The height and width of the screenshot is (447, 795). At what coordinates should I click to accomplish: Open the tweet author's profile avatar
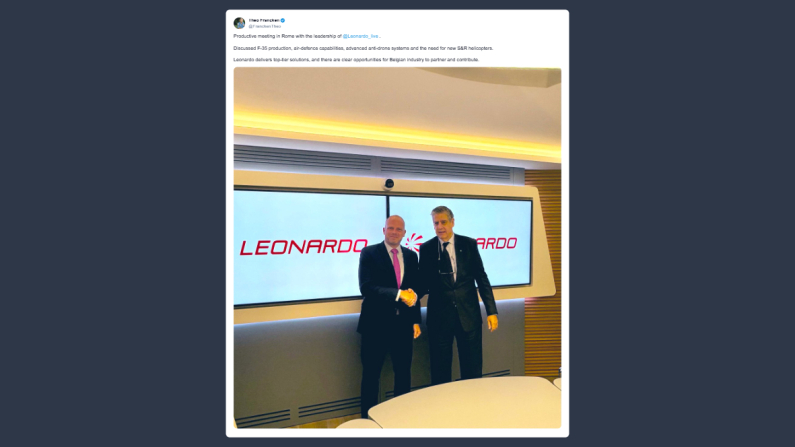pos(239,23)
